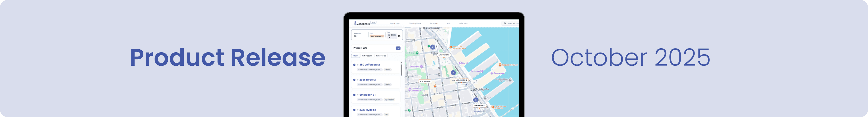Download the Prospect Data list
The image size is (868, 117).
click(398, 48)
